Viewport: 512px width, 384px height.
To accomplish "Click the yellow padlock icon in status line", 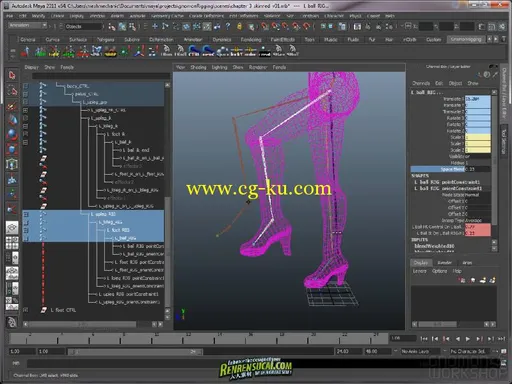I will [239, 26].
